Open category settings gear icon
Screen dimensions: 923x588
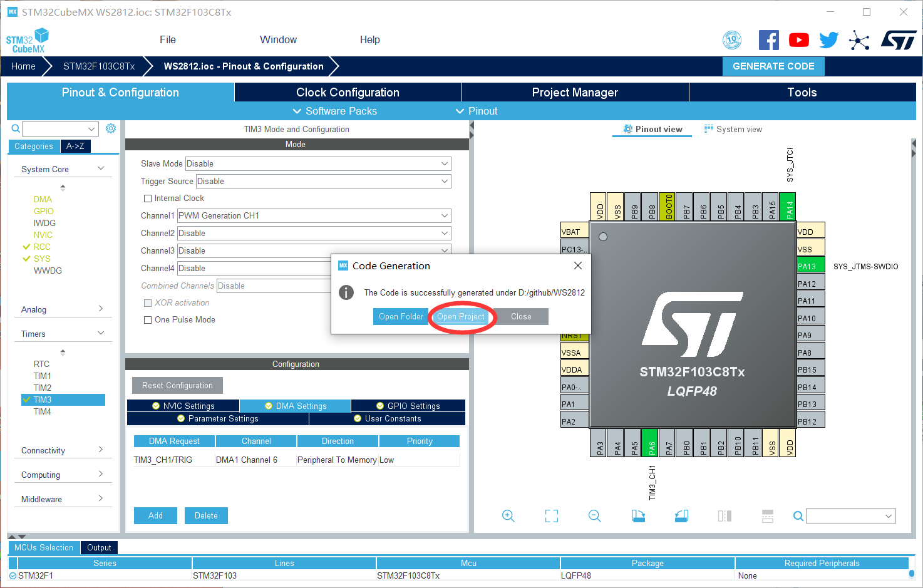pos(111,128)
